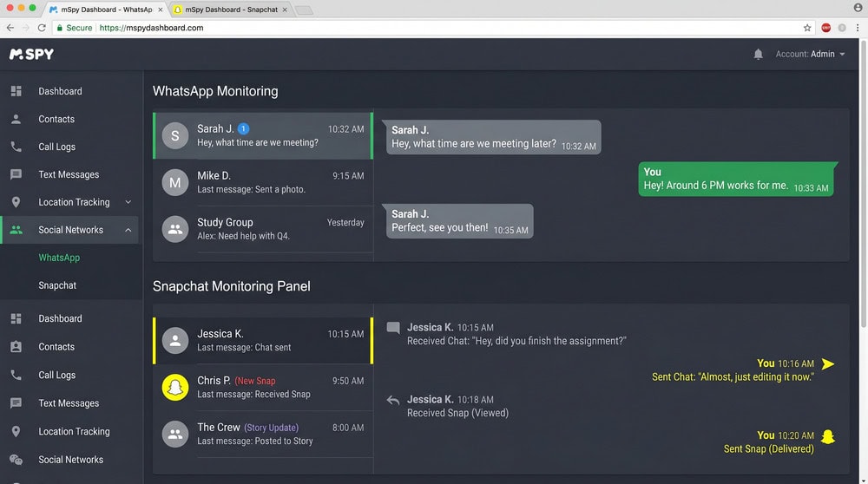Image resolution: width=868 pixels, height=484 pixels.
Task: Click the mSpy logo in header
Action: pos(31,54)
